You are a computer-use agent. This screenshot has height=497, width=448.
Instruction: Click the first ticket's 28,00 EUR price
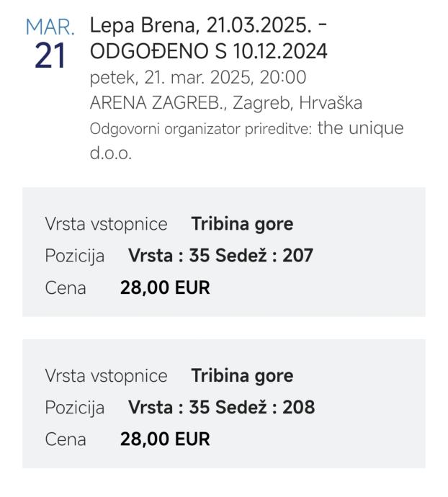point(165,288)
